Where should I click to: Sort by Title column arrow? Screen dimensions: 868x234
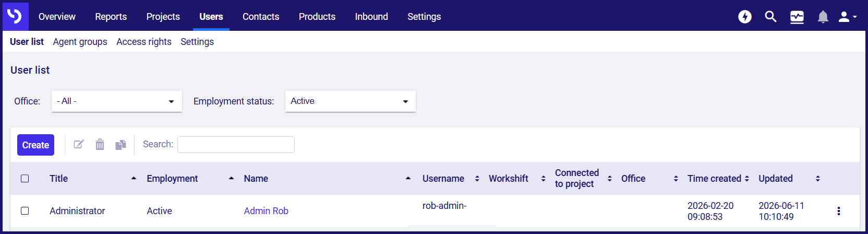tap(134, 179)
